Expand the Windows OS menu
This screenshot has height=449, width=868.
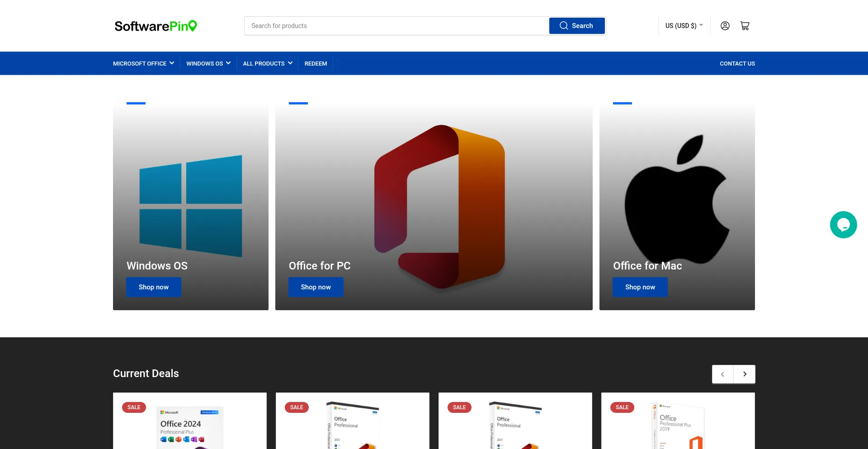click(208, 64)
